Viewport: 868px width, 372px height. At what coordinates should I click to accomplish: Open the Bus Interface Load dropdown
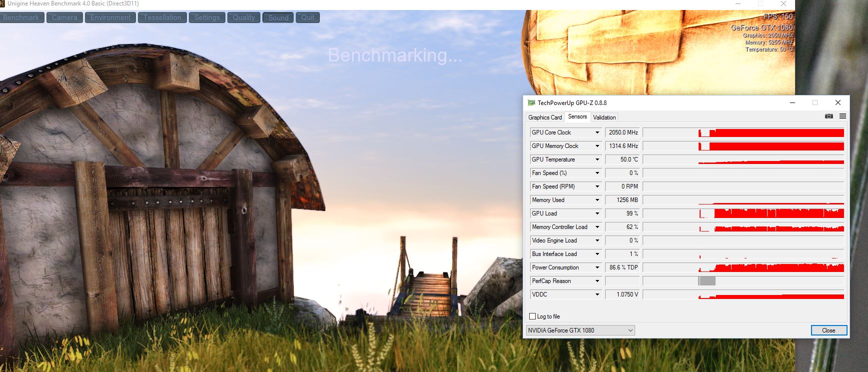pos(597,254)
